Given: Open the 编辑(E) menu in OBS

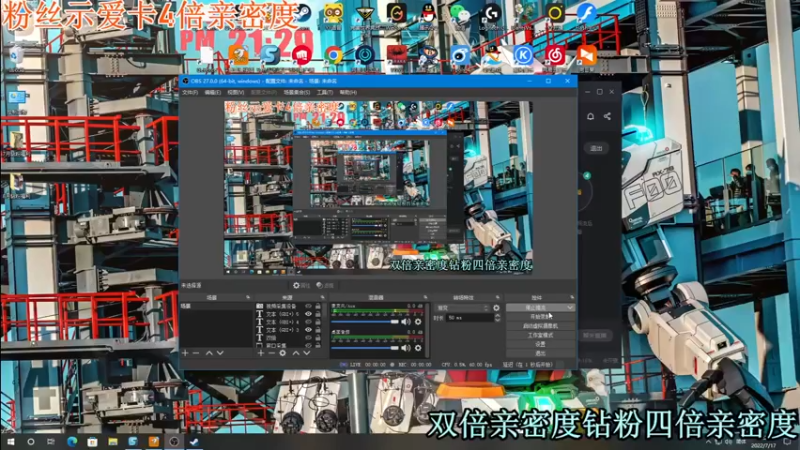Looking at the screenshot, I should 213,92.
